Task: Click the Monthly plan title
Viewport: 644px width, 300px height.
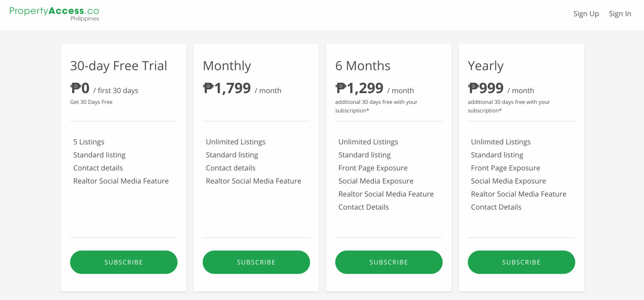Action: pos(227,66)
